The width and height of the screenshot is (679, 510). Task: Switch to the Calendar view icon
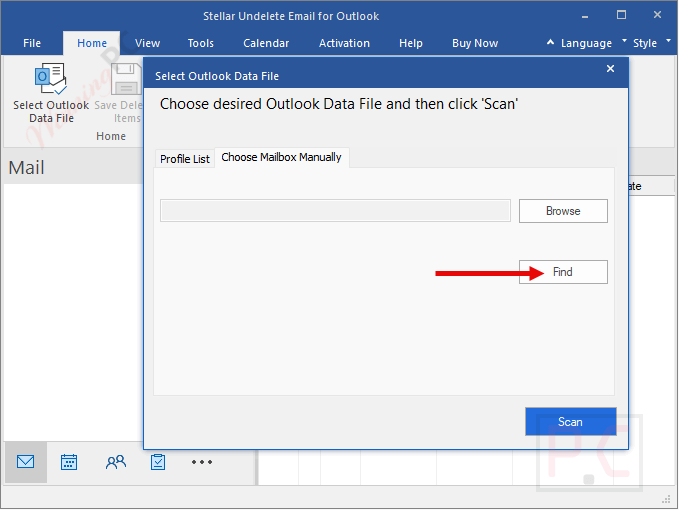(69, 462)
